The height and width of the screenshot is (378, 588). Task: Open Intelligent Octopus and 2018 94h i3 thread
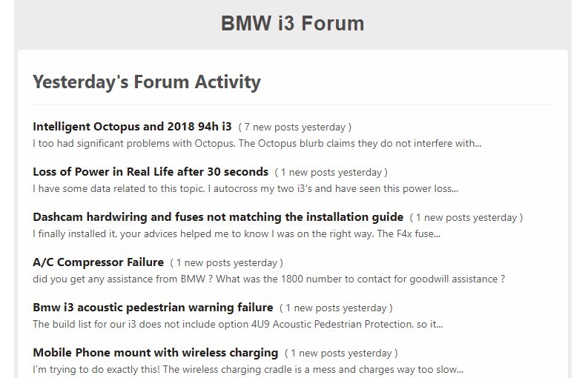(132, 127)
